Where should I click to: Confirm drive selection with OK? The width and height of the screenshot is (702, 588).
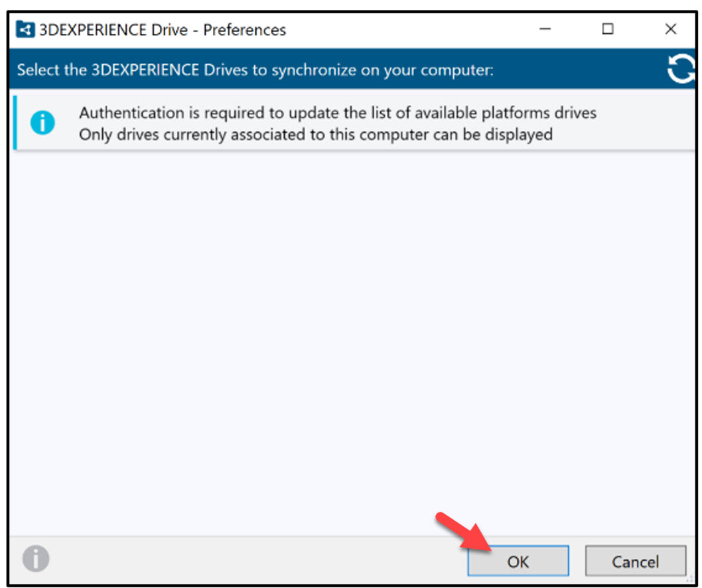[518, 561]
